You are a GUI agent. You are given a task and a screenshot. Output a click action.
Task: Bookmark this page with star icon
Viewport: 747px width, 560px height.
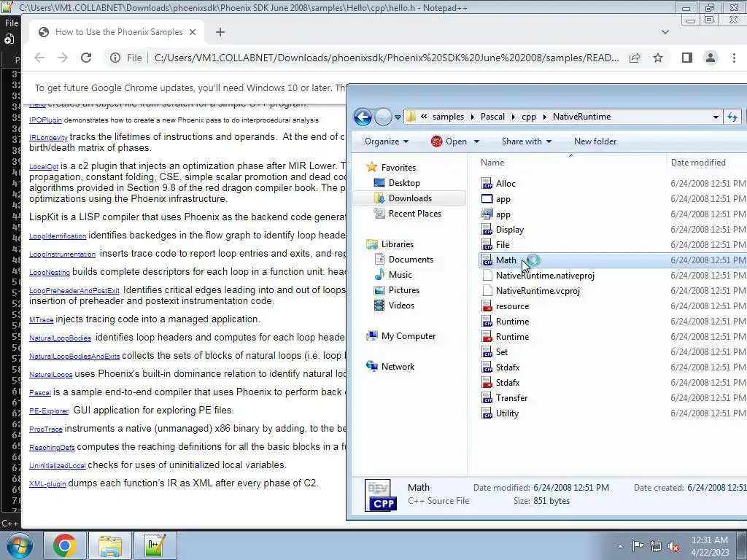pos(658,58)
